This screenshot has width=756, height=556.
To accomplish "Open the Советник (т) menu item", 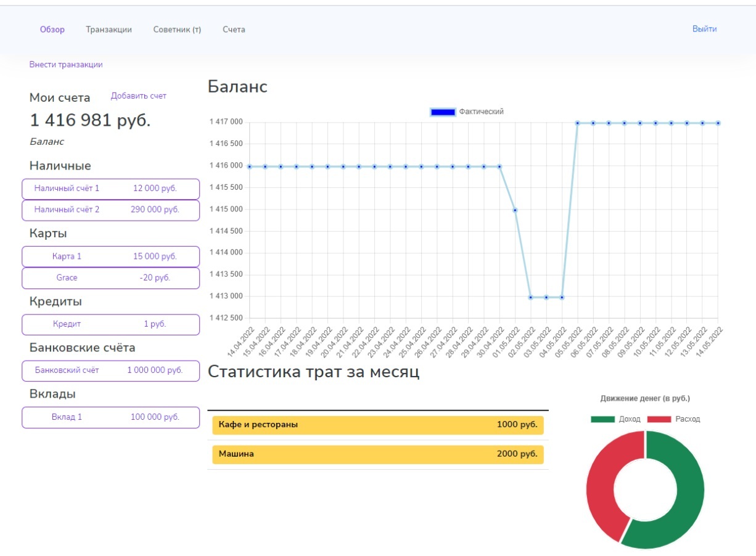I will pos(177,30).
